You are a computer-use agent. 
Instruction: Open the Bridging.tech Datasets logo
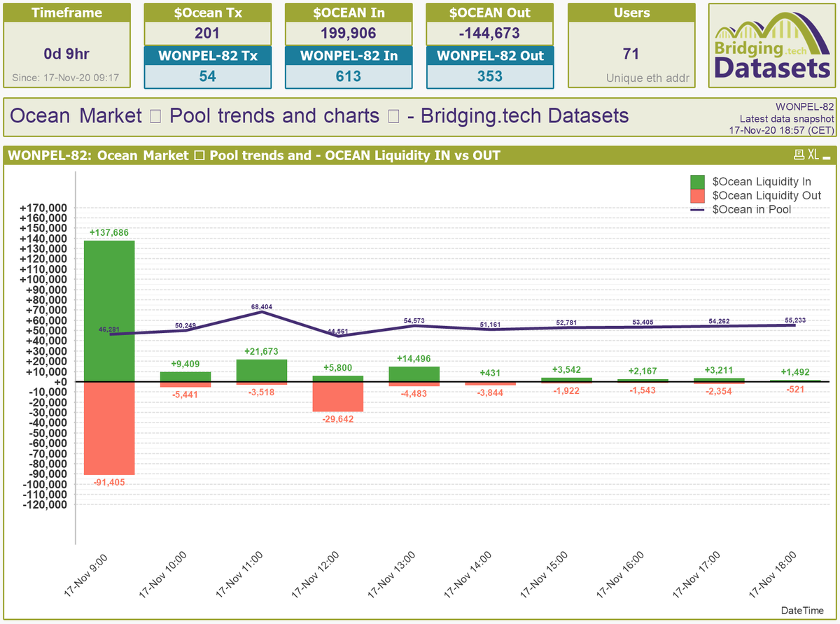click(771, 45)
